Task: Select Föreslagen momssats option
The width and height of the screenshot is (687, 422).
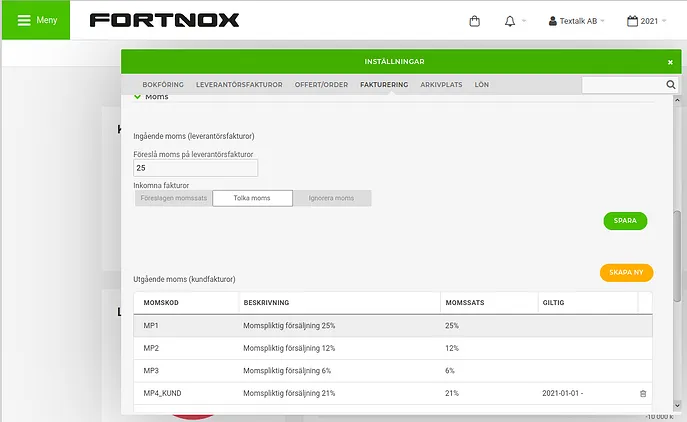Action: click(x=174, y=198)
